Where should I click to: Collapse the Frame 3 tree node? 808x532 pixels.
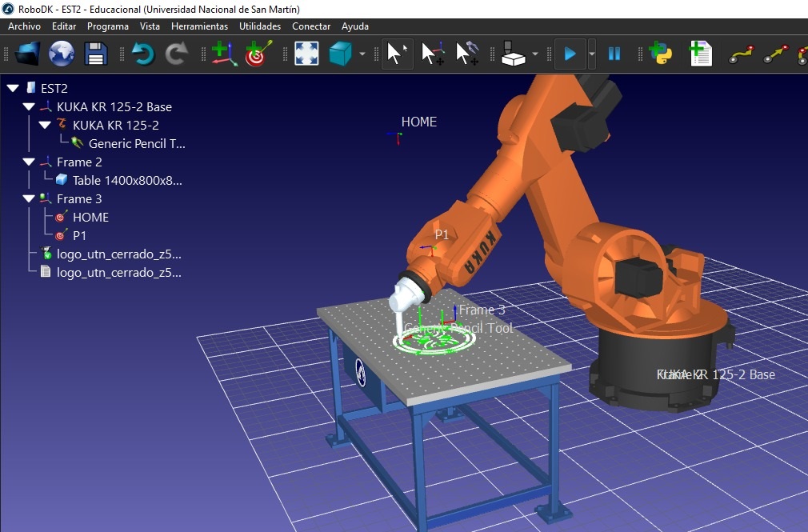(29, 199)
